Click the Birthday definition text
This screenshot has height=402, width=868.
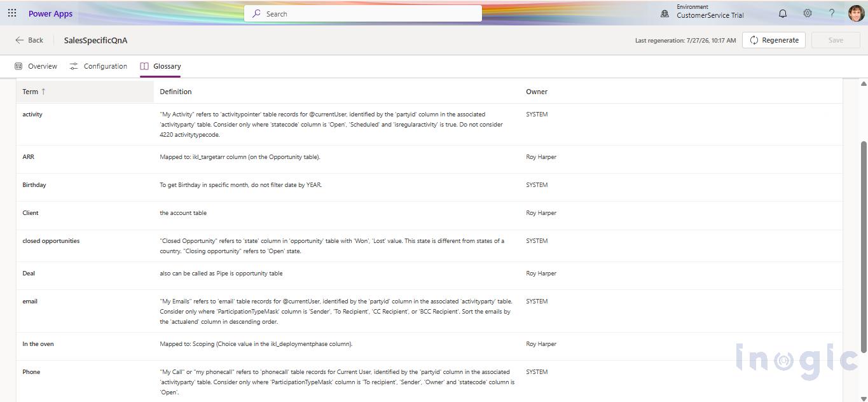(241, 185)
